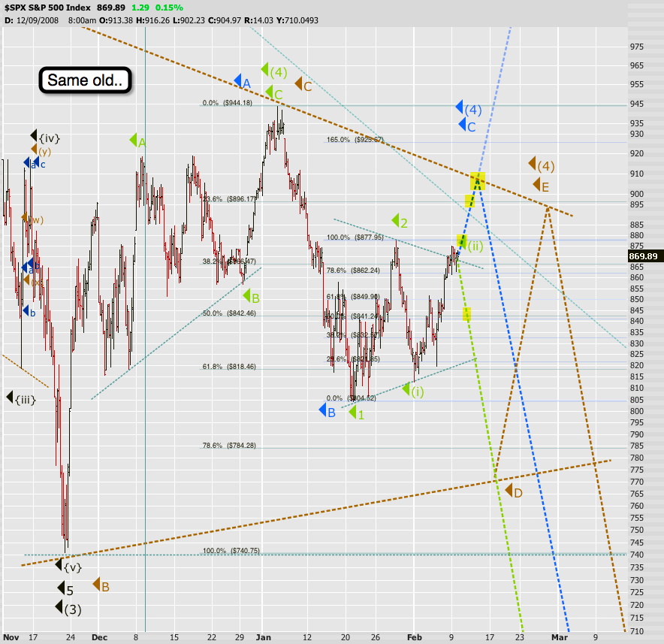
Task: Click the large yellow highlight near 910
Action: point(477,181)
